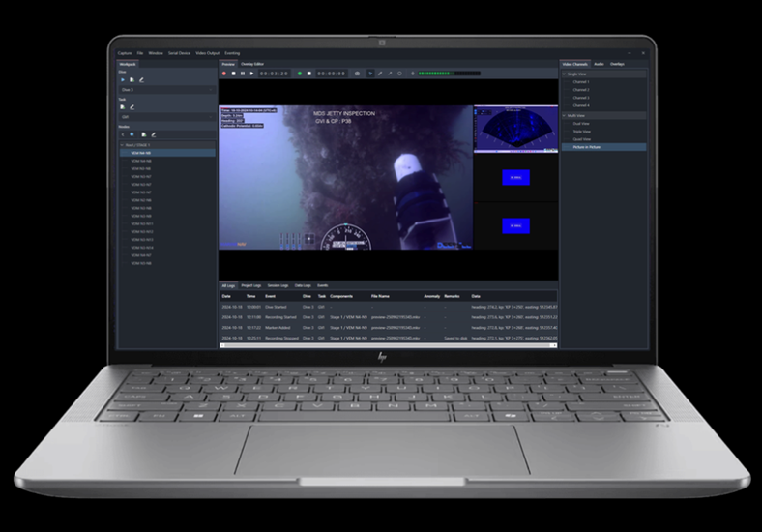Select the pointer cursor tool in Preview toolbar

pos(370,74)
